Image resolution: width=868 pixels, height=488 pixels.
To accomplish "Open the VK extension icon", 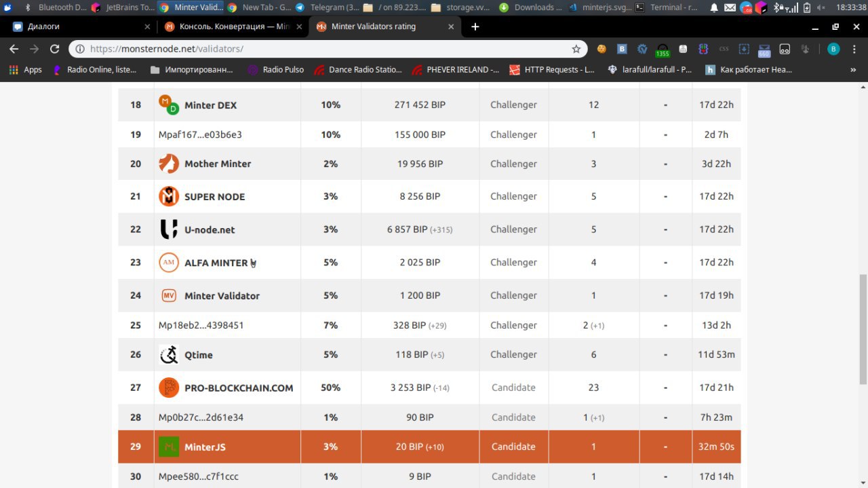I will click(622, 49).
